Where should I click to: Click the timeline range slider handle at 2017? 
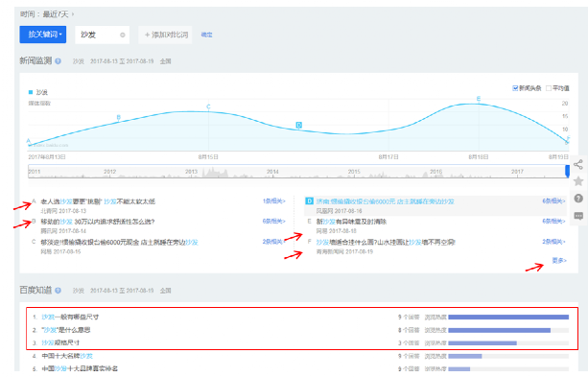coord(567,171)
